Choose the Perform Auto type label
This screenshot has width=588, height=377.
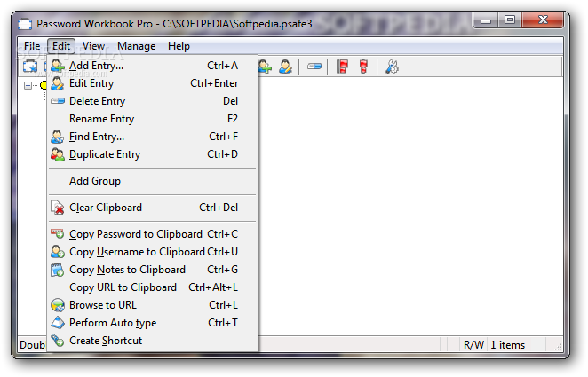[x=113, y=323]
